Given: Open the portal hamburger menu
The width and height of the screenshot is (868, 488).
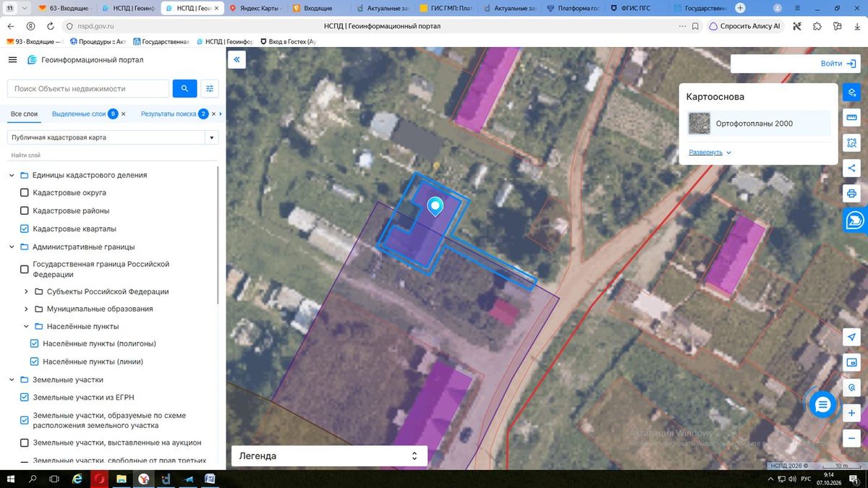Looking at the screenshot, I should (12, 60).
